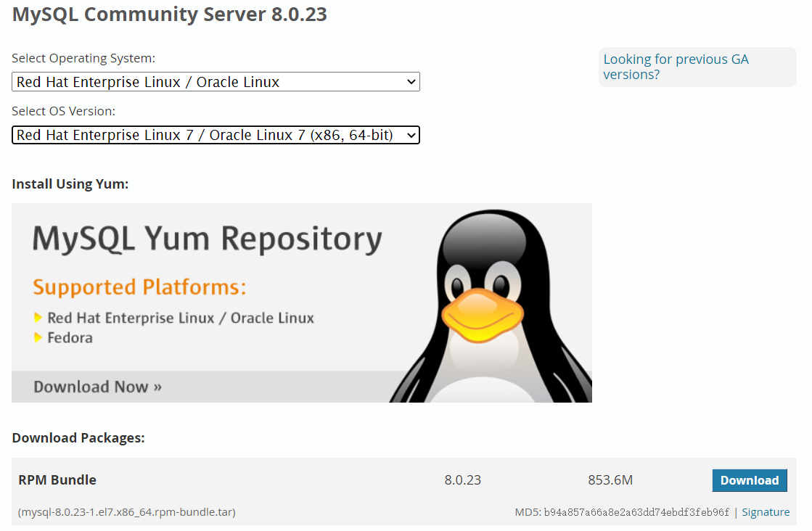Viewport: 812px width, 531px height.
Task: Click the operating system dropdown chevron arrow
Action: coord(411,82)
